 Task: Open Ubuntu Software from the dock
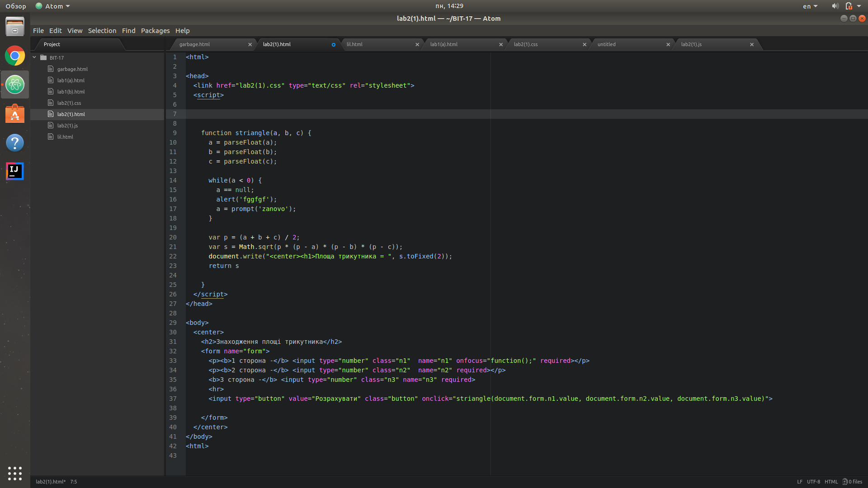coord(15,113)
